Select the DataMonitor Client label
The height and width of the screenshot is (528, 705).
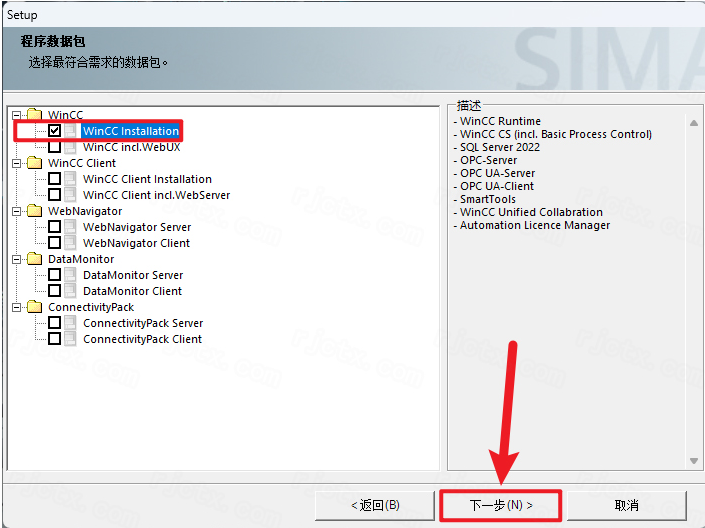(133, 291)
